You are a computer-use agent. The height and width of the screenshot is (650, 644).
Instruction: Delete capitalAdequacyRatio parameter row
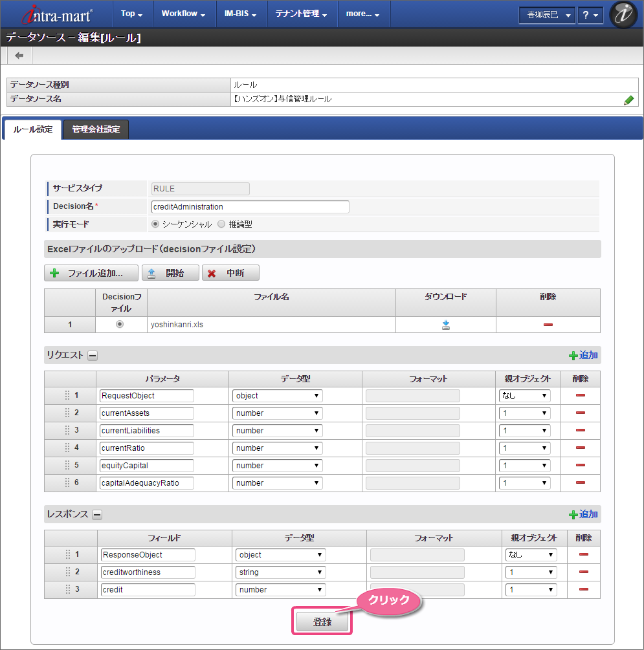tap(580, 482)
